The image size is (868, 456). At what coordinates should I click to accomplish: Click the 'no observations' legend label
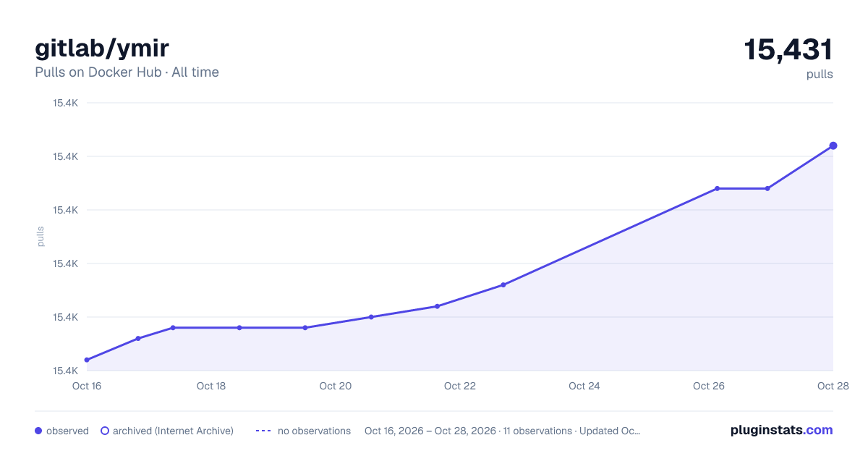tap(314, 431)
